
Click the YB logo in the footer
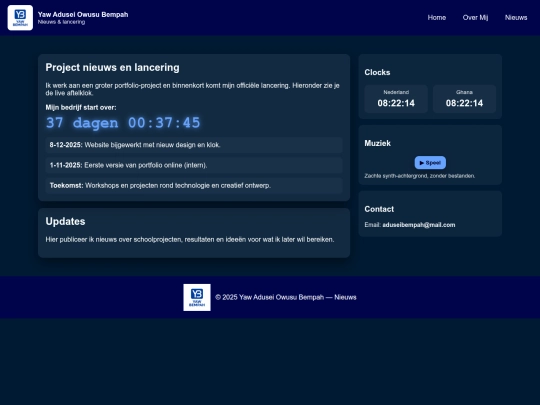[197, 298]
